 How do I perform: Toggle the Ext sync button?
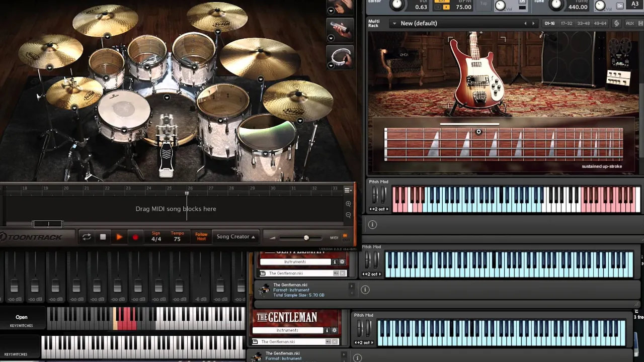tap(442, 2)
